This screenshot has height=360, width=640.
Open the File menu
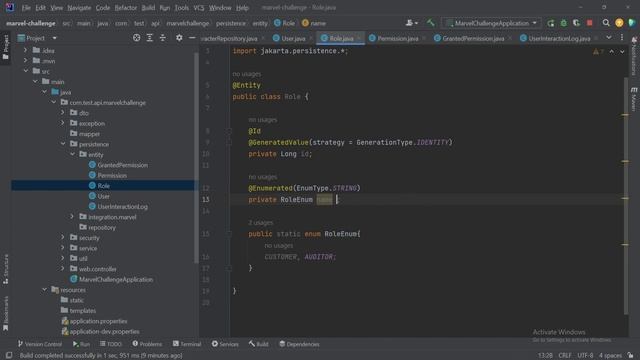click(26, 8)
